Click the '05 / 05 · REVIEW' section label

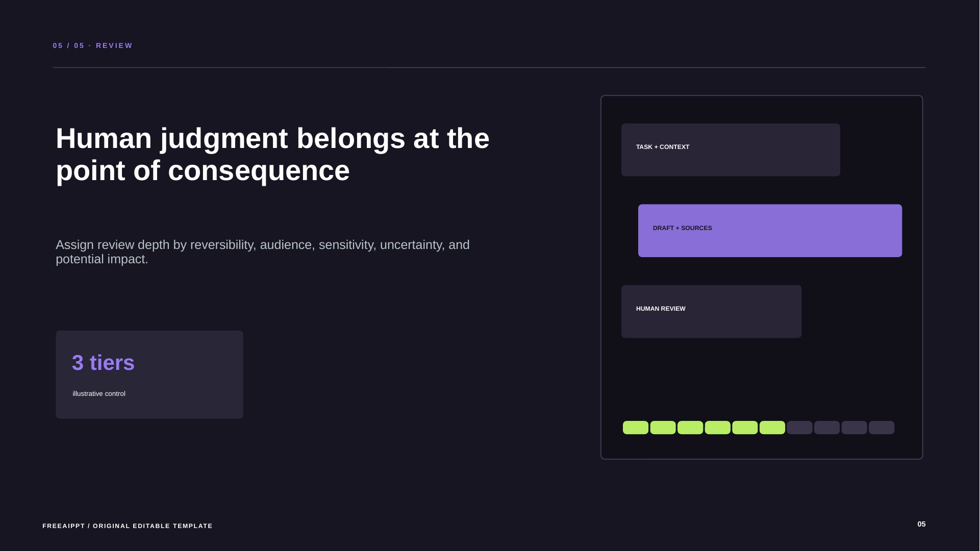(x=93, y=45)
